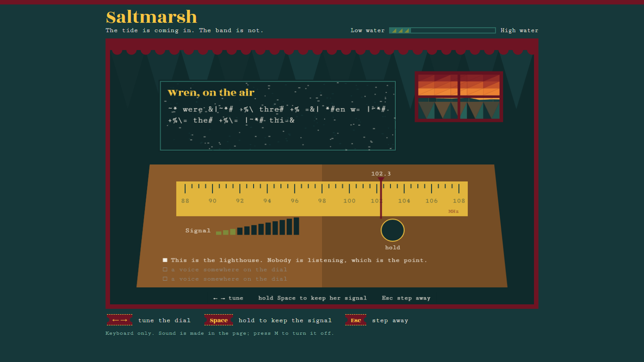Click the "Wren, on the air" heading
Viewport: 644px width, 362px height.
tap(211, 93)
